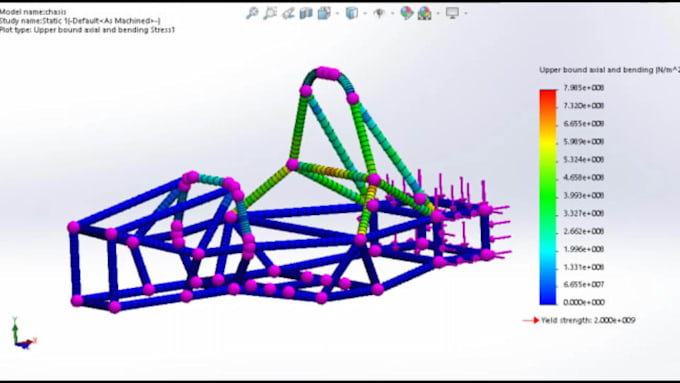Expand the View Orientation dropdown arrow
Image resolution: width=680 pixels, height=383 pixels.
click(337, 13)
